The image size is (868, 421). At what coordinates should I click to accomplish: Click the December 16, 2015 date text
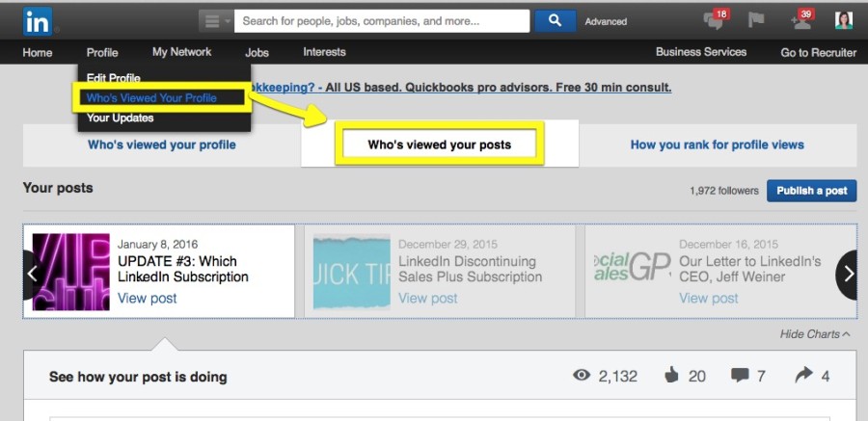(728, 244)
